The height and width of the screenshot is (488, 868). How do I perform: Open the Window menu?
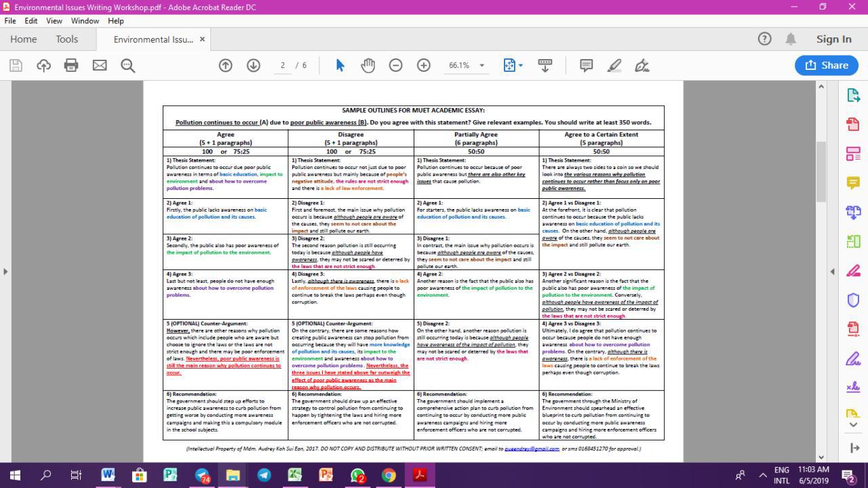click(85, 21)
